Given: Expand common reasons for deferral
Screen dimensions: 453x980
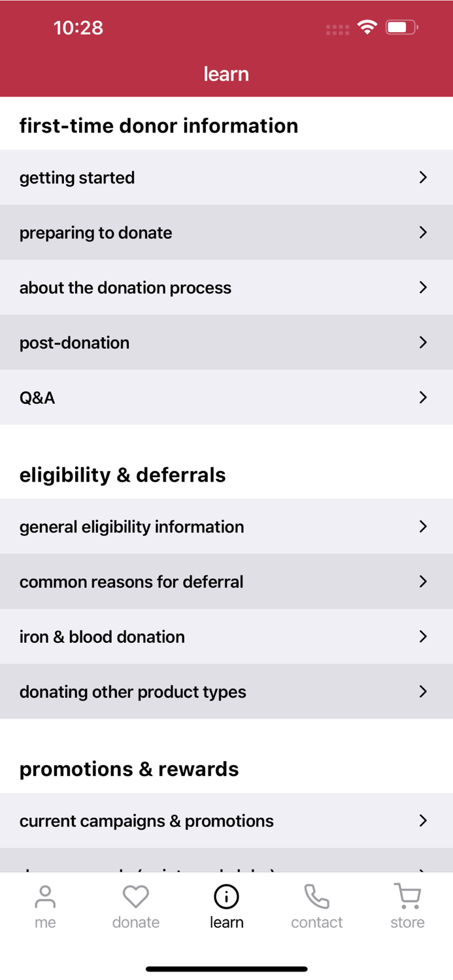Looking at the screenshot, I should tap(226, 581).
